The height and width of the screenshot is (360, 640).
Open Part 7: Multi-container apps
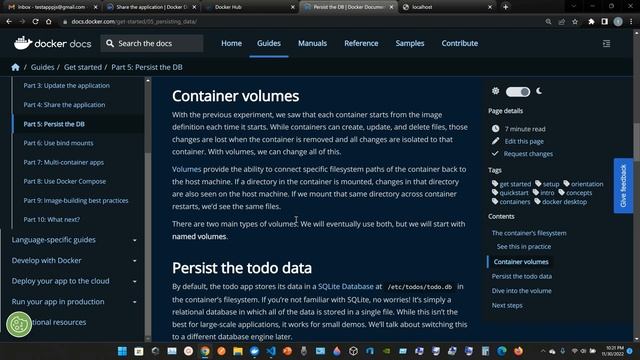(x=63, y=162)
